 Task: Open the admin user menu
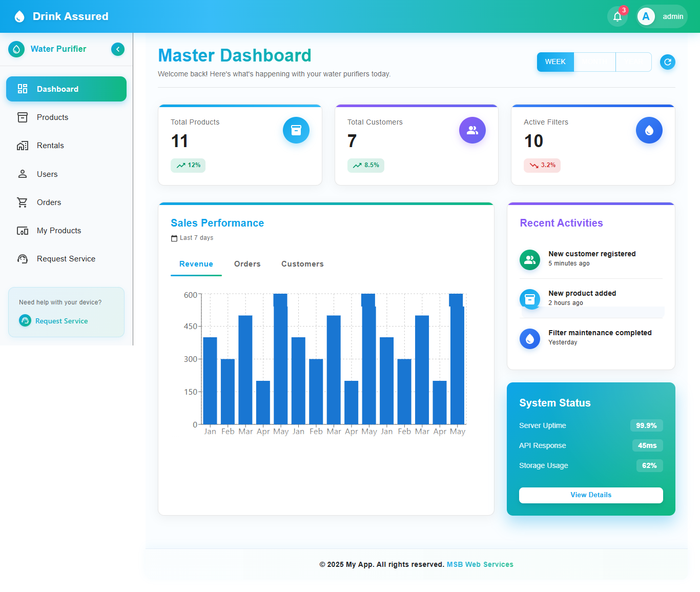click(662, 16)
